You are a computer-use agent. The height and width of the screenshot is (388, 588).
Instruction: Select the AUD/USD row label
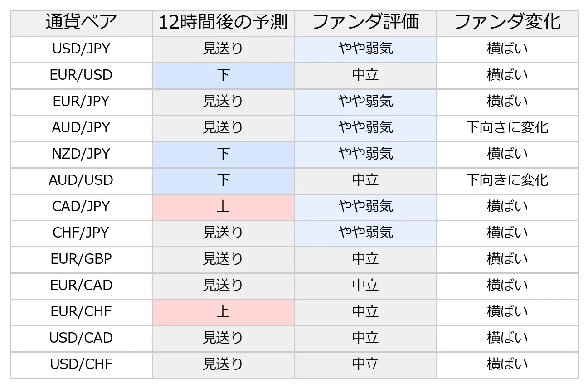tap(81, 180)
